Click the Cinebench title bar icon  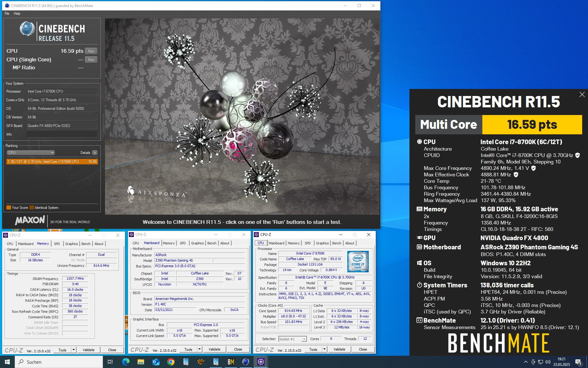(x=7, y=6)
